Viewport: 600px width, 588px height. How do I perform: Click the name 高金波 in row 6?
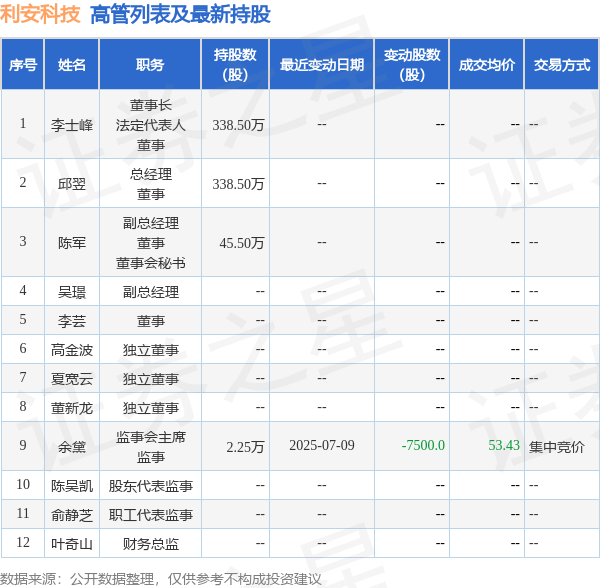pyautogui.click(x=72, y=350)
